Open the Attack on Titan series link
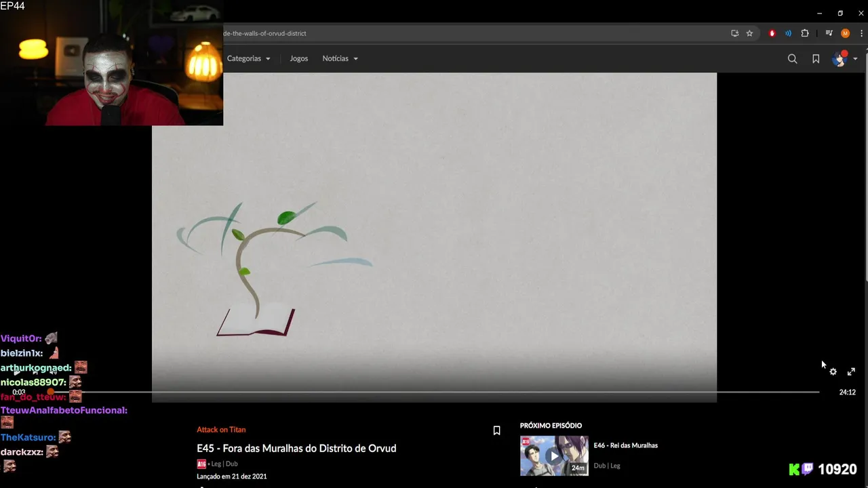 click(x=221, y=430)
